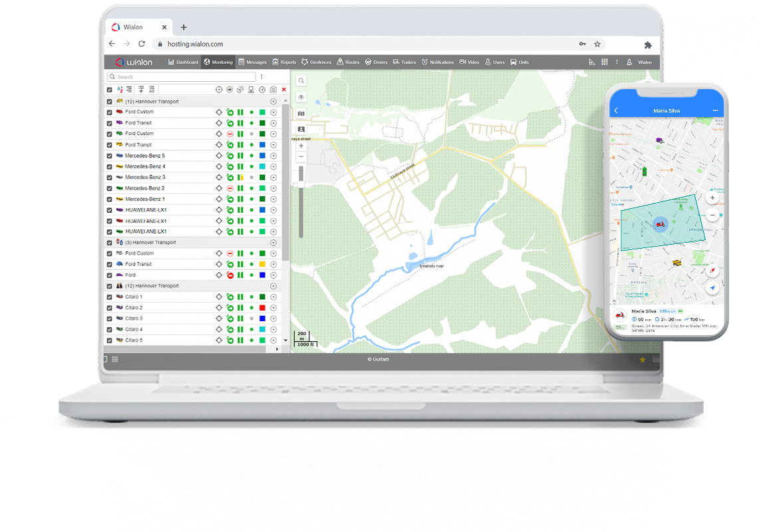Uncheck Ford Transit in the unit list
Viewport: 761px width, 532px height.
[108, 122]
